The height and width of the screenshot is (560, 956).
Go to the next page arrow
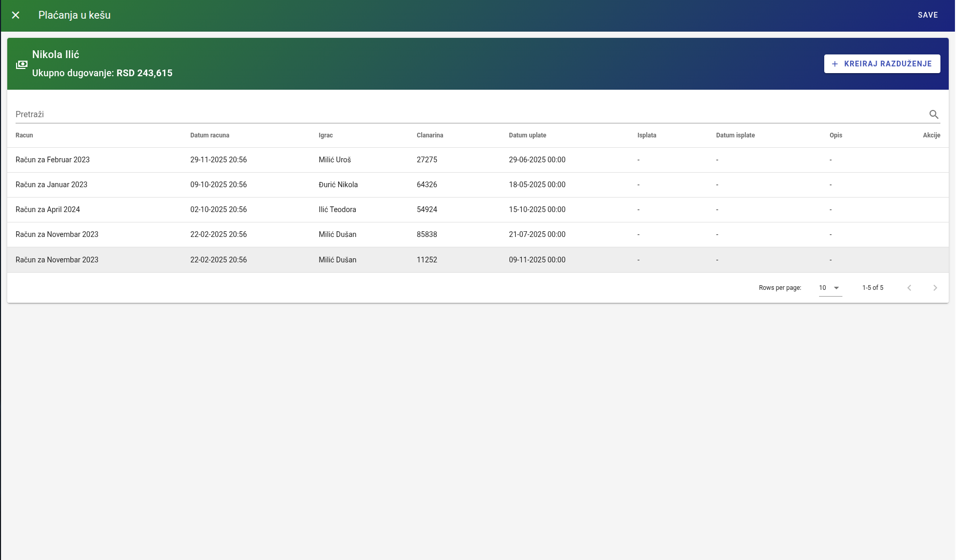click(935, 288)
